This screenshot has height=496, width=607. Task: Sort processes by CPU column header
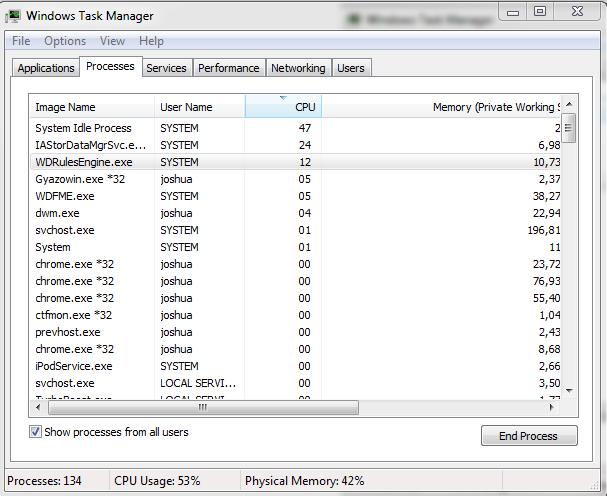283,106
